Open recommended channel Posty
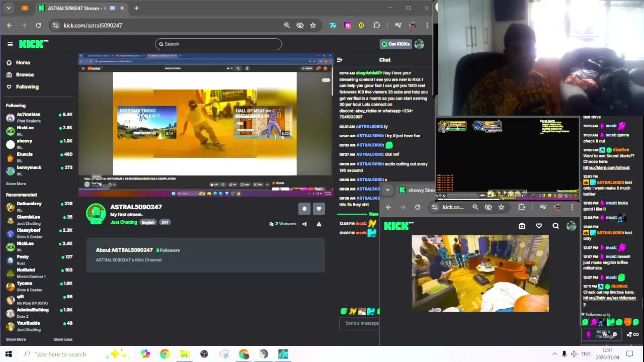This screenshot has width=644, height=362. 39,259
